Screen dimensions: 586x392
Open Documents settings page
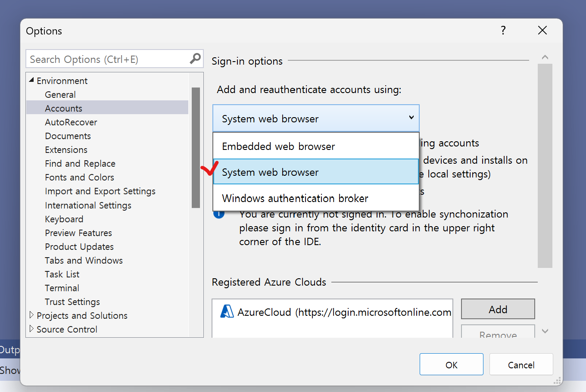pos(68,136)
